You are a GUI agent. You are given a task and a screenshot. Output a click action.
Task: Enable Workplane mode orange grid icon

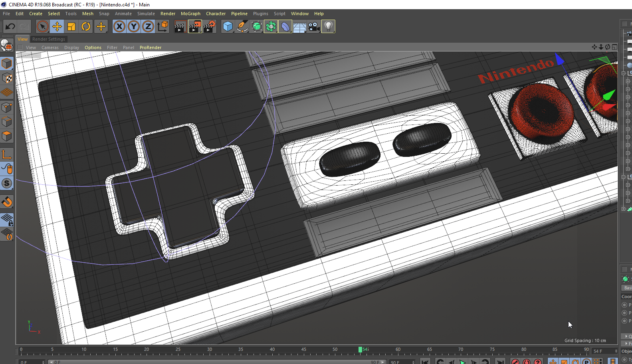click(7, 93)
